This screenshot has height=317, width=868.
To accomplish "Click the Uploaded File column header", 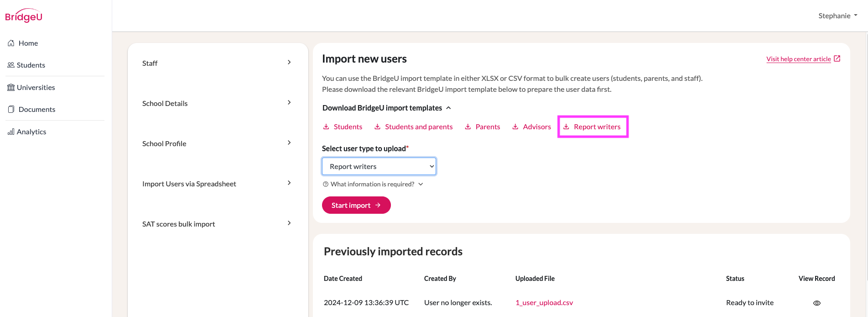I will pos(535,279).
